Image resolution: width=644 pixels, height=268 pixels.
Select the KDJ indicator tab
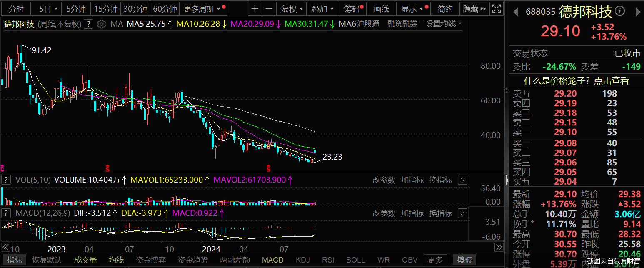coord(302,260)
